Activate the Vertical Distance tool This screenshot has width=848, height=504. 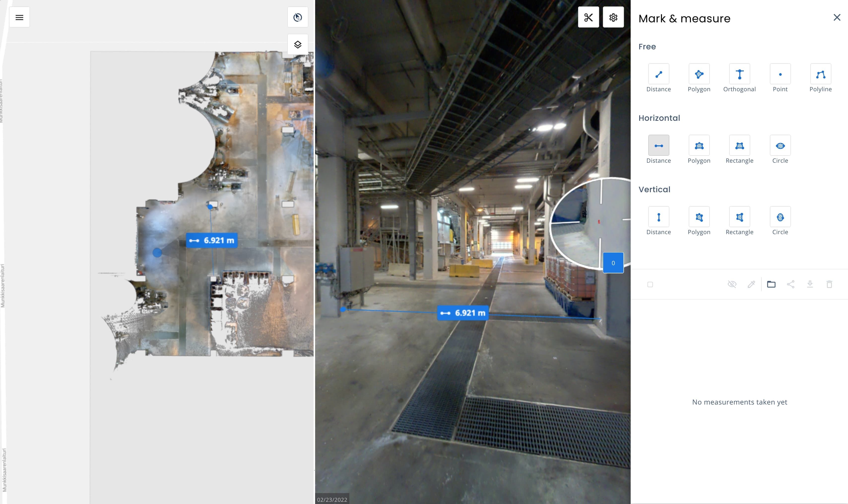point(658,217)
